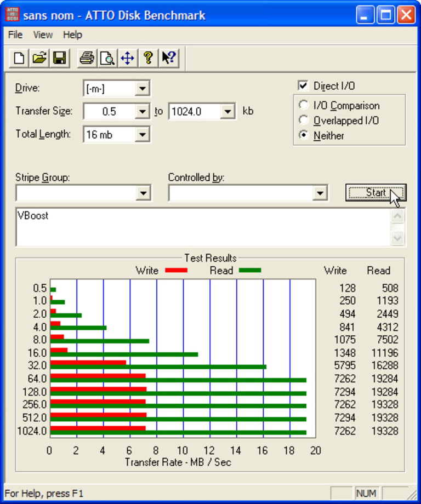Image resolution: width=421 pixels, height=504 pixels.
Task: Click the Transfer Rate - MB / Sec axis label
Action: point(178,462)
